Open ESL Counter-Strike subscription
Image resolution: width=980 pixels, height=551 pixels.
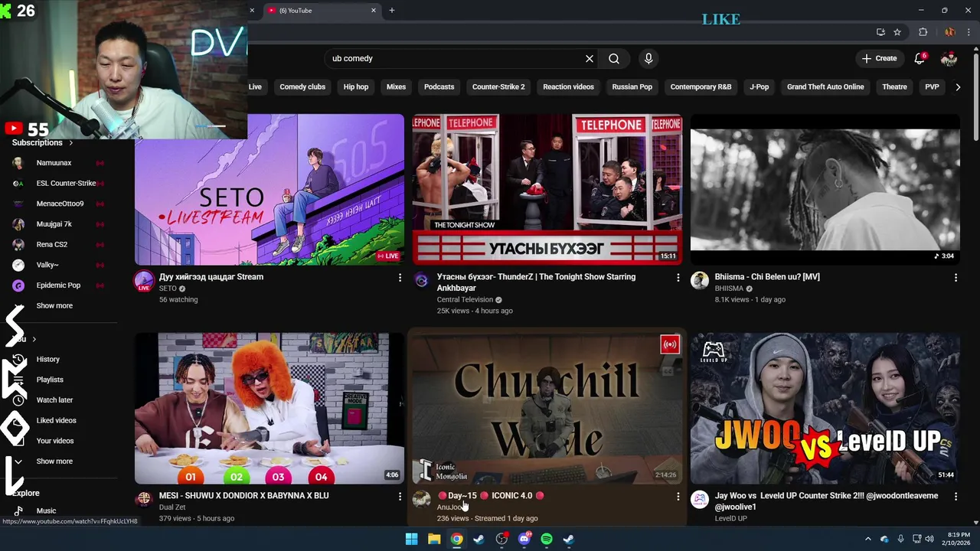click(66, 184)
